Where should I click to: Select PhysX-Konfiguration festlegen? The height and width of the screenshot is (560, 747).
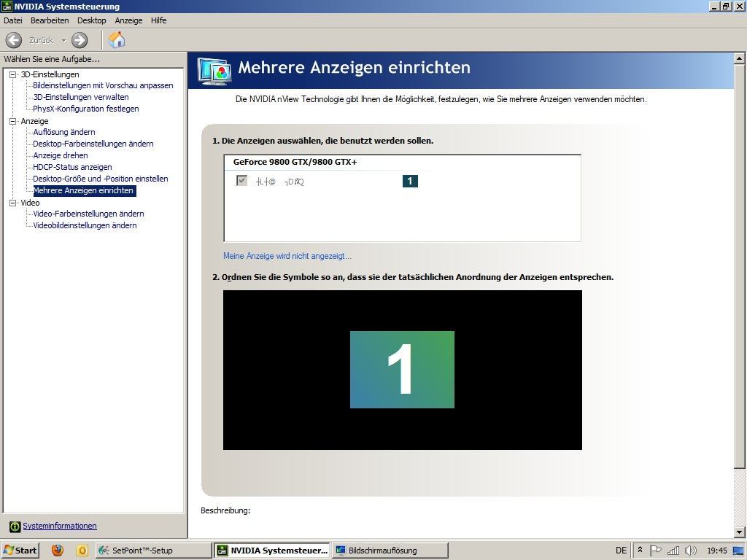(86, 109)
